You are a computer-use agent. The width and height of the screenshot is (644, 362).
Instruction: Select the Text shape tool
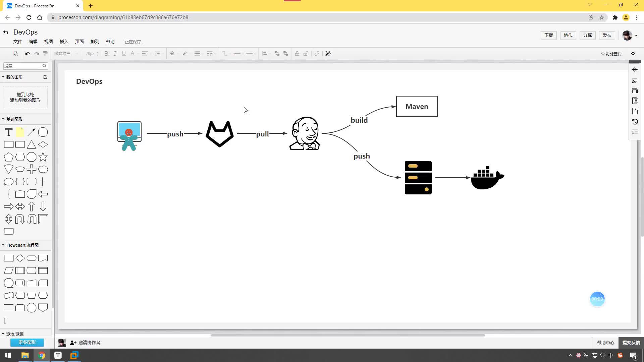pos(9,132)
